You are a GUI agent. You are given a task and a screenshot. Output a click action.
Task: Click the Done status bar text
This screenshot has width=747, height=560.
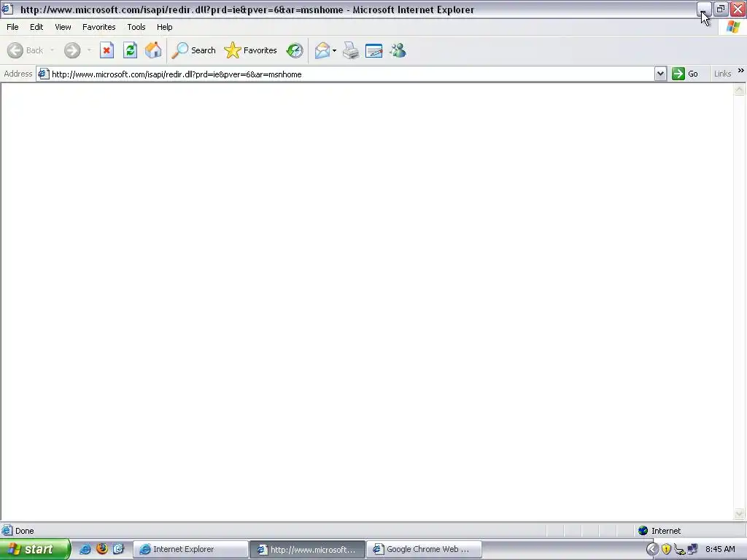(x=24, y=531)
